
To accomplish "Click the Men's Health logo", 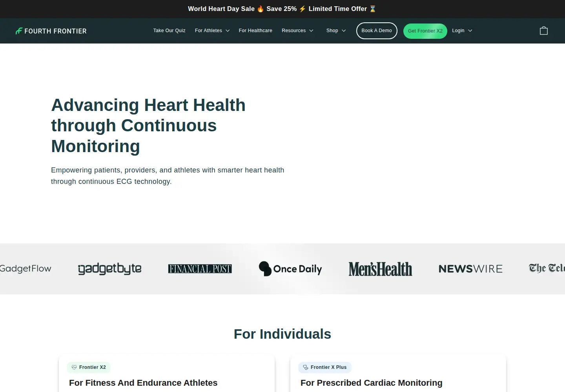I will (x=381, y=269).
